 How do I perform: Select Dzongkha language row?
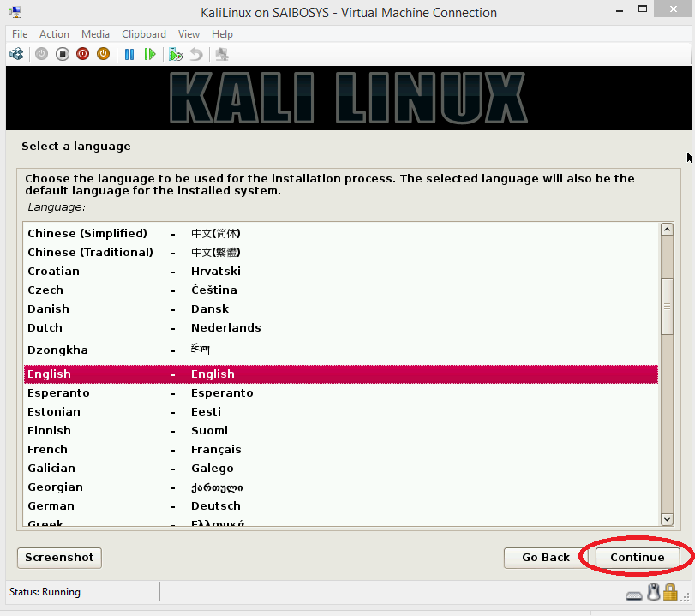pos(341,350)
